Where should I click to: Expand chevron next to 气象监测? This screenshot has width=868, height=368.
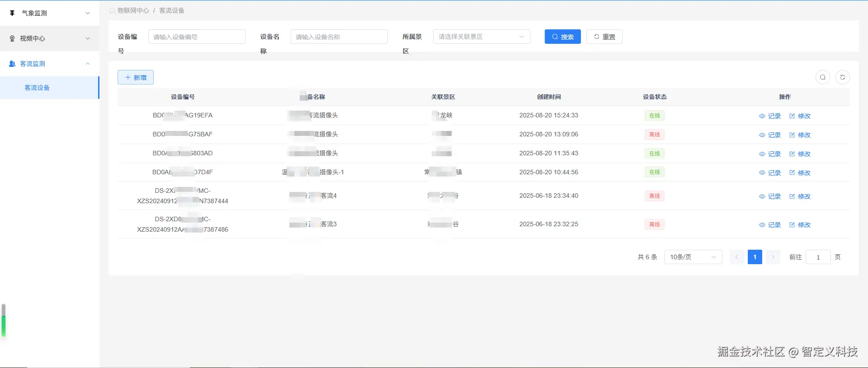click(88, 13)
